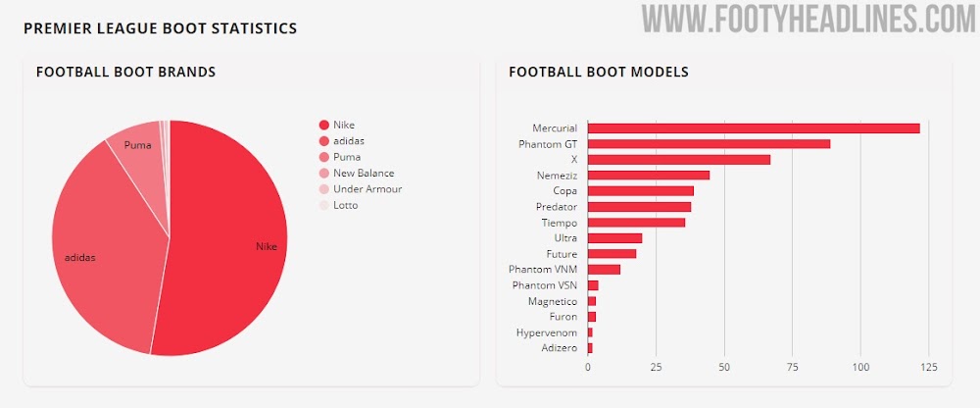Toggle the Puma legend entry
The width and height of the screenshot is (980, 408).
(346, 157)
